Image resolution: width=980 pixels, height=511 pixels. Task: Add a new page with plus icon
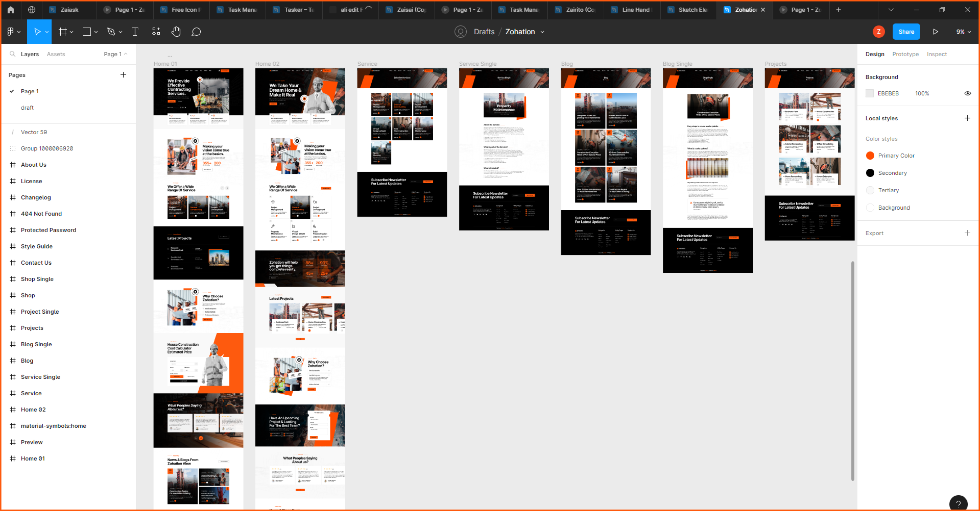tap(123, 75)
